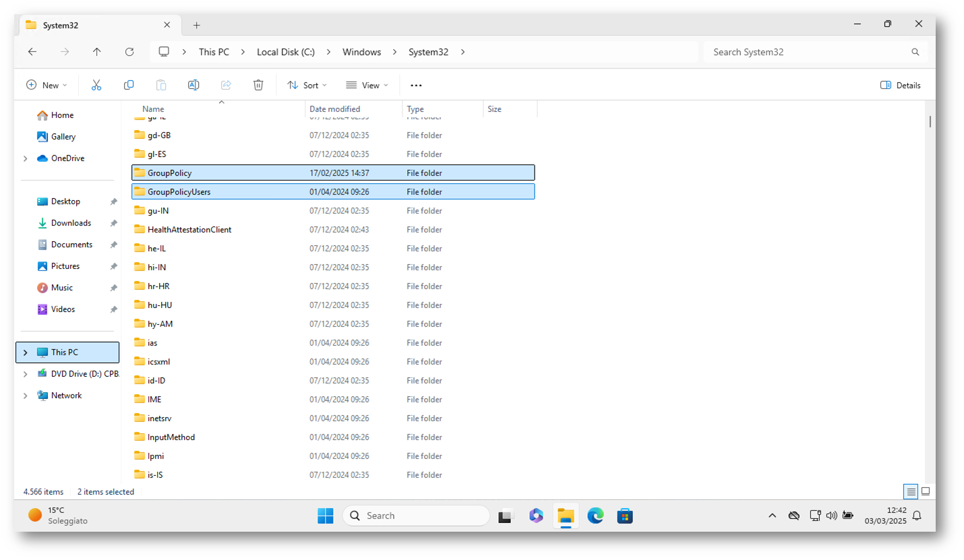
Task: Switch to large thumbnails view layout
Action: pos(926,491)
